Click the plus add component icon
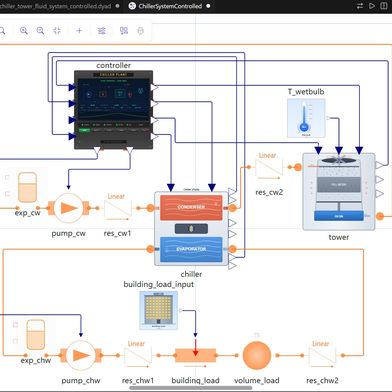 pyautogui.click(x=79, y=31)
